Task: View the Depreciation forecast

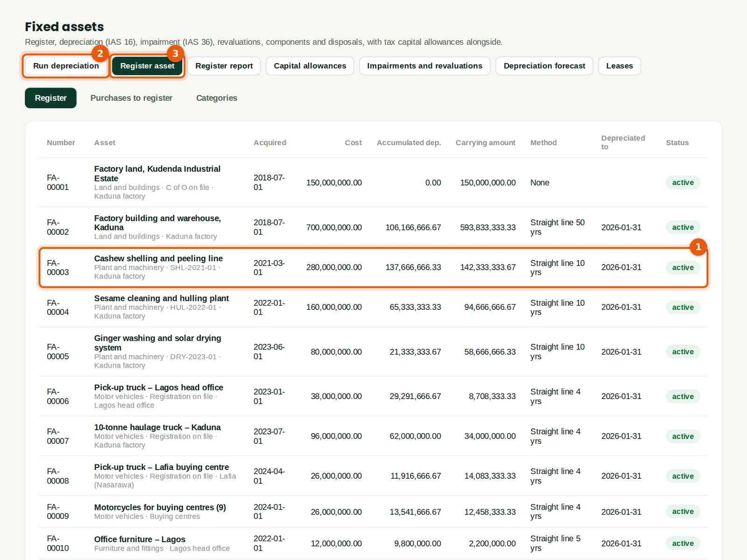Action: pyautogui.click(x=544, y=66)
